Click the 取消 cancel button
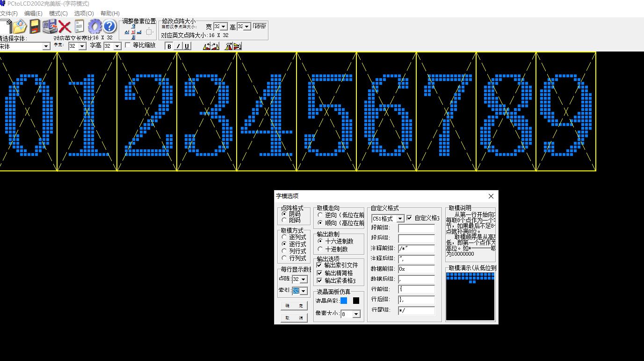Viewport: 644px width, 361px height. pos(294,318)
